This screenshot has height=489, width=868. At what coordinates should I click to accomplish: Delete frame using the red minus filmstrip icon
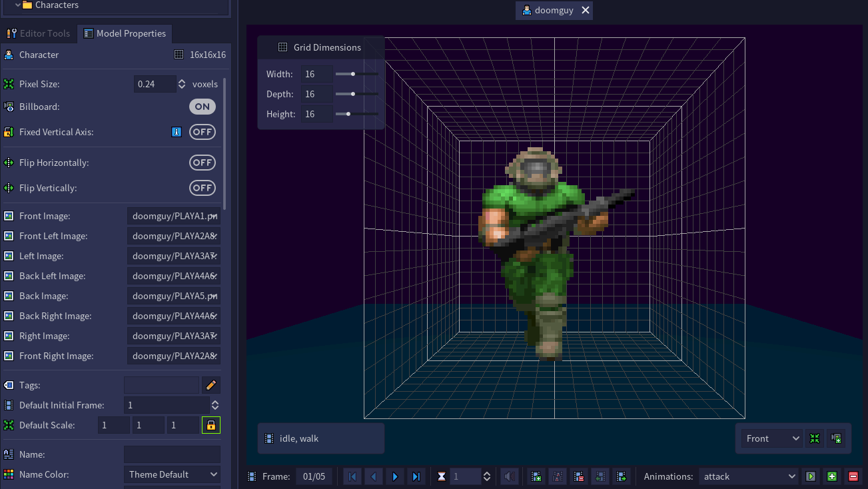(579, 476)
